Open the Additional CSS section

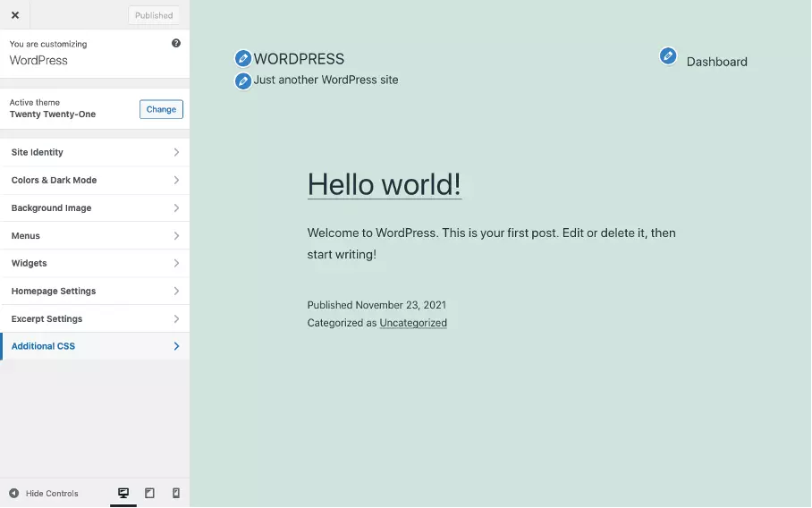(x=95, y=346)
